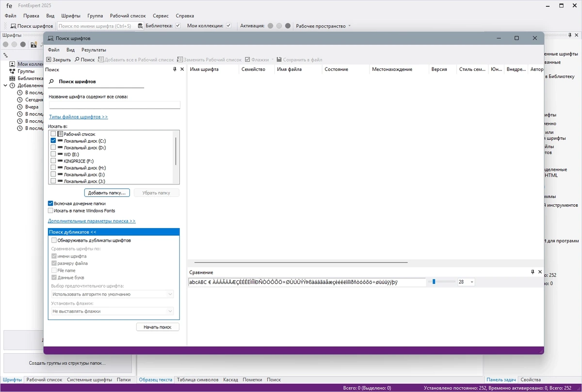The width and height of the screenshot is (582, 392).
Task: Open the sample size 28 dropdown
Action: (x=472, y=282)
